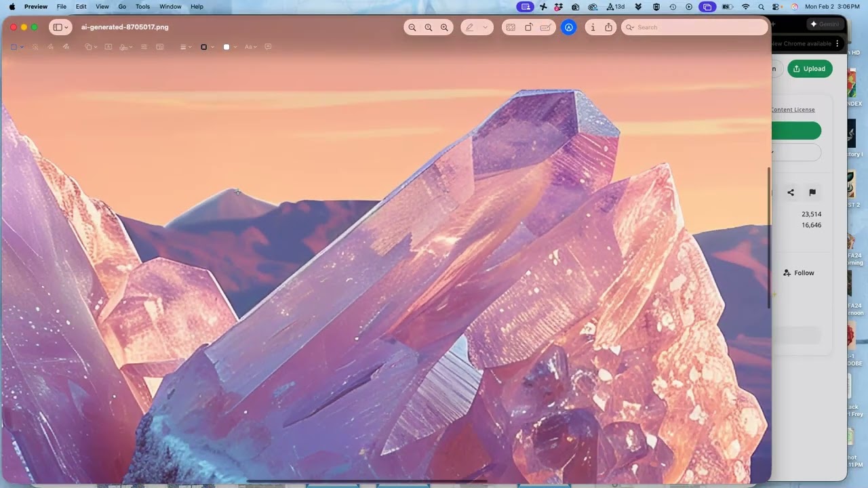The image size is (868, 488).
Task: Open the Sign signature dropdown
Action: click(x=126, y=47)
